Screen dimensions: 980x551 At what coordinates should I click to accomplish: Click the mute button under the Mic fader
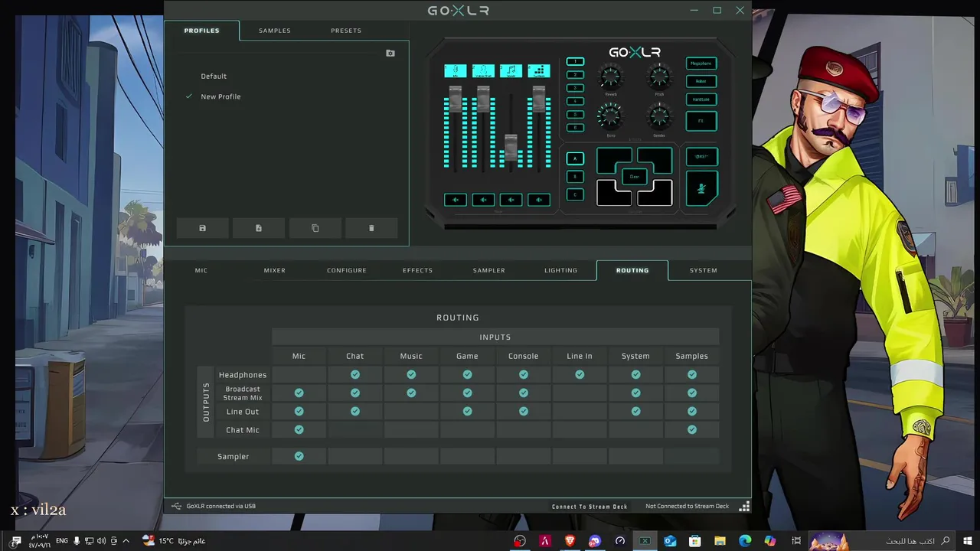point(456,200)
